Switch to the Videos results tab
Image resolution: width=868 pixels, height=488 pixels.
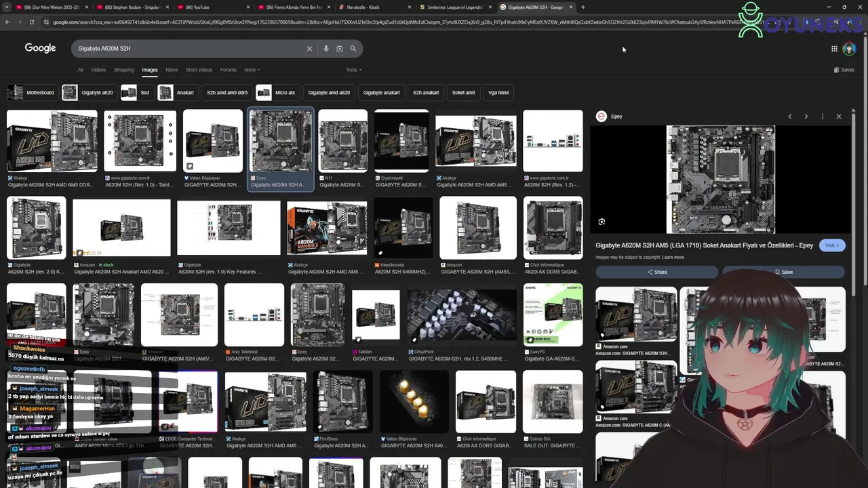(98, 70)
